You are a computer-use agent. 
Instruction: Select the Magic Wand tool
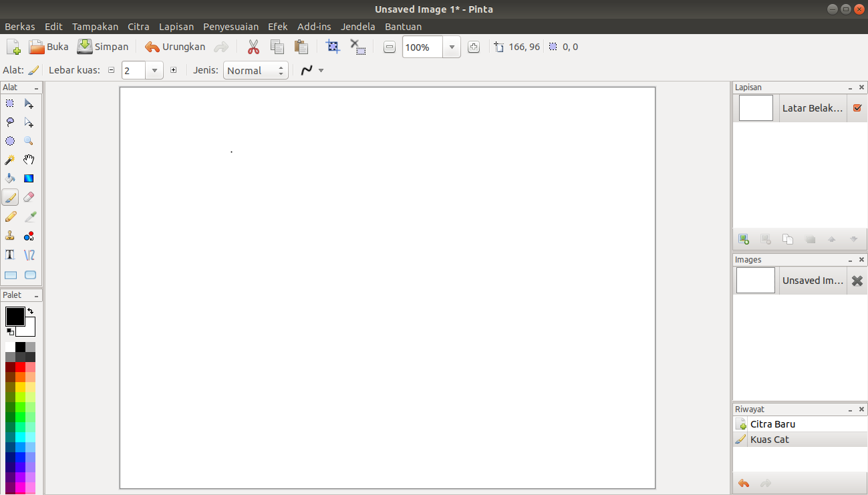click(10, 160)
